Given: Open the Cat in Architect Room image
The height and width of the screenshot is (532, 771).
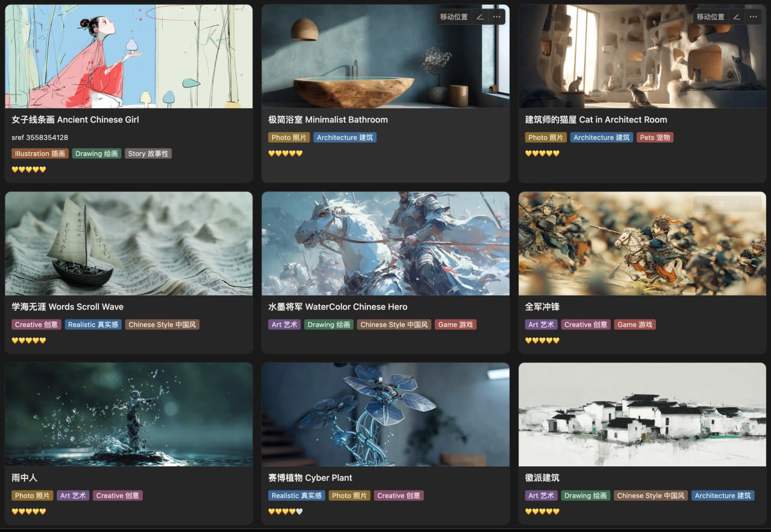Looking at the screenshot, I should click(642, 57).
